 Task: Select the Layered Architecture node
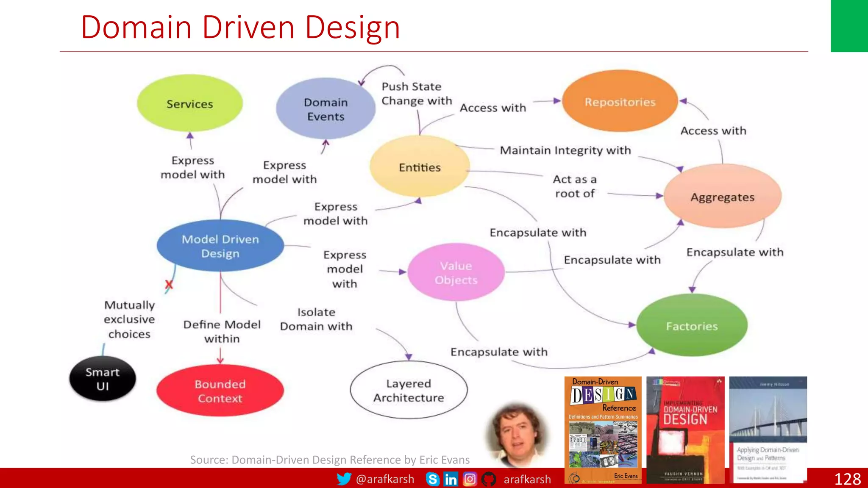tap(409, 390)
